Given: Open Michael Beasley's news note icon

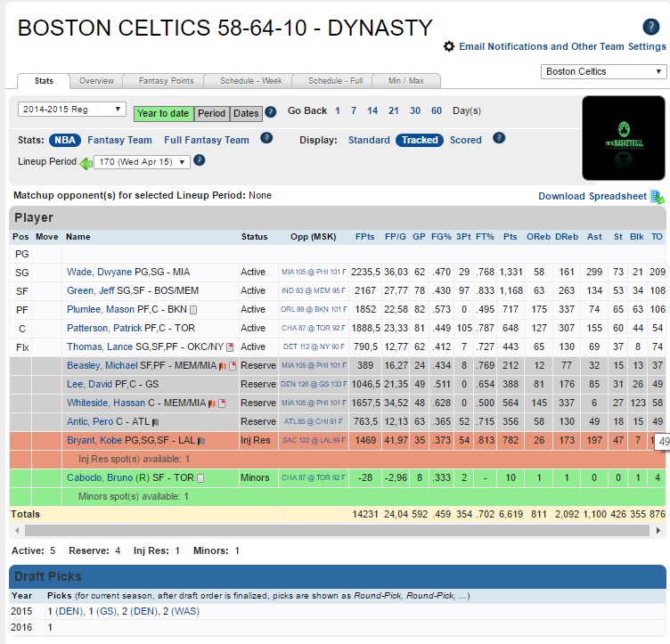Looking at the screenshot, I should 233,366.
